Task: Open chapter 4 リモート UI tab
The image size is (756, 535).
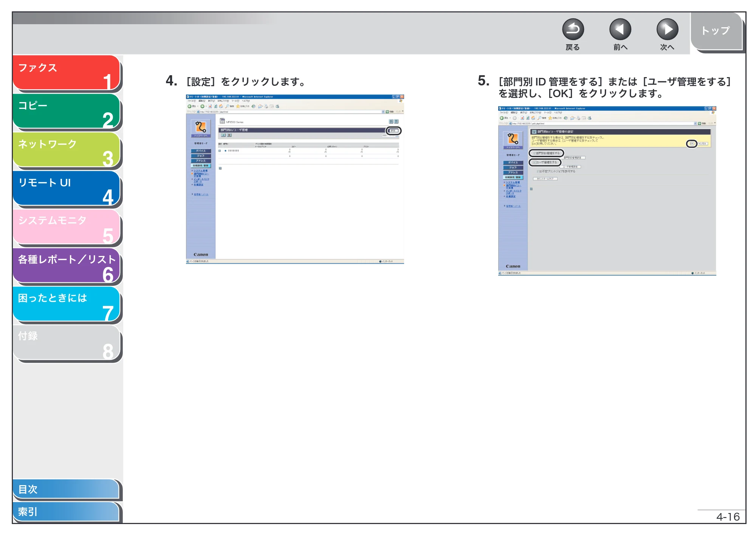Action: point(67,188)
